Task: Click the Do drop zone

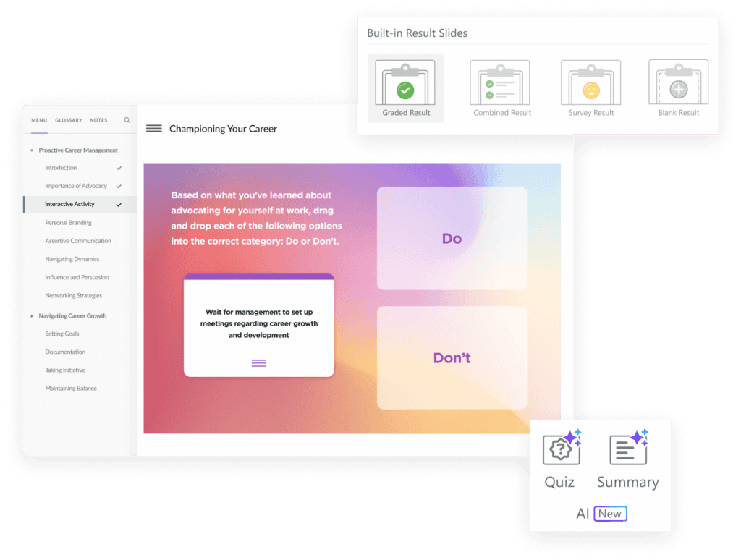Action: pyautogui.click(x=452, y=238)
